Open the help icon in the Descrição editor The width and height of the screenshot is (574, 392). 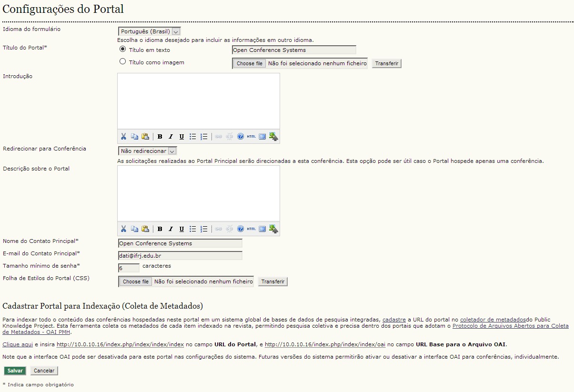coord(240,229)
